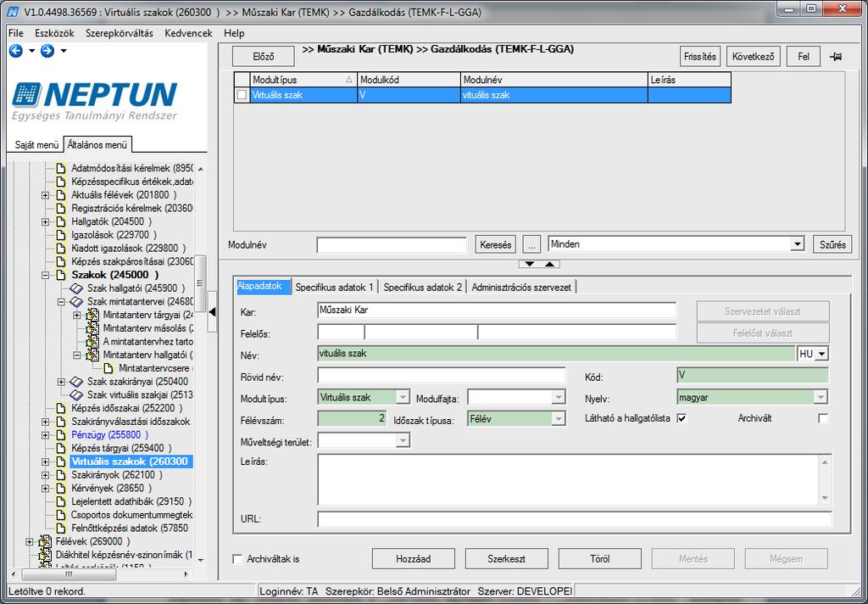This screenshot has height=604, width=868.
Task: Click the Szak szakirányai node icon
Action: pyautogui.click(x=76, y=382)
